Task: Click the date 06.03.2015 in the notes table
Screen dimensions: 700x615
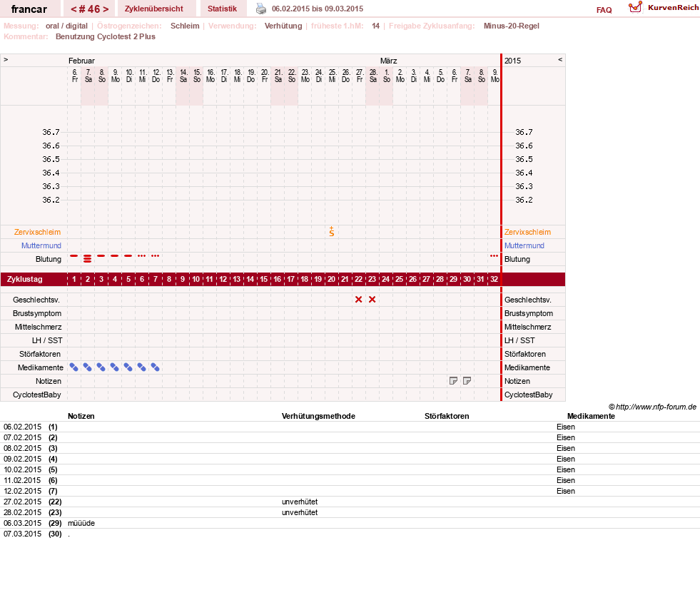Action: [22, 523]
